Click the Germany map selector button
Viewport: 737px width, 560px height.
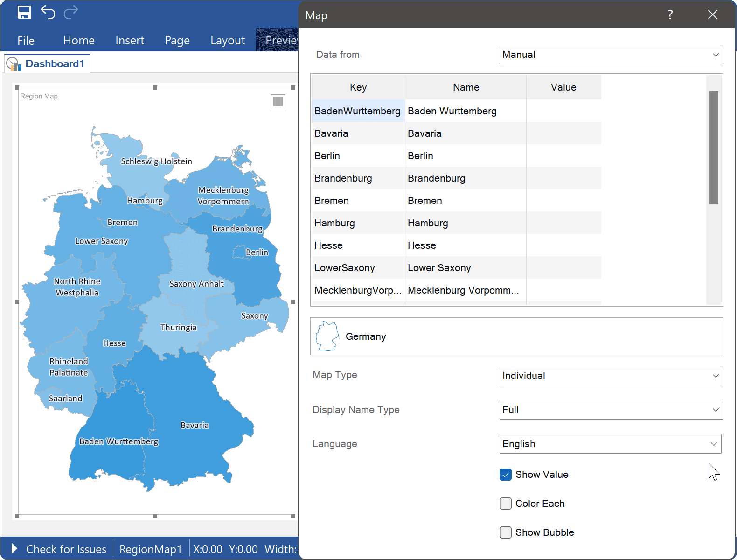pos(517,336)
